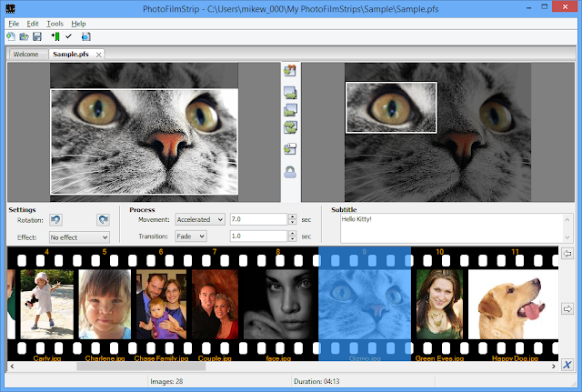The image size is (582, 392).
Task: Click the New project toolbar icon
Action: (11, 36)
